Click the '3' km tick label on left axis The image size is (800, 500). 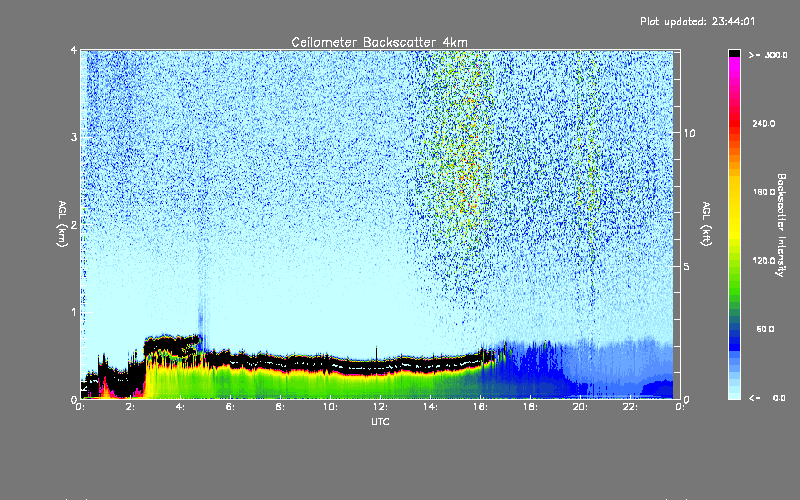[x=74, y=137]
